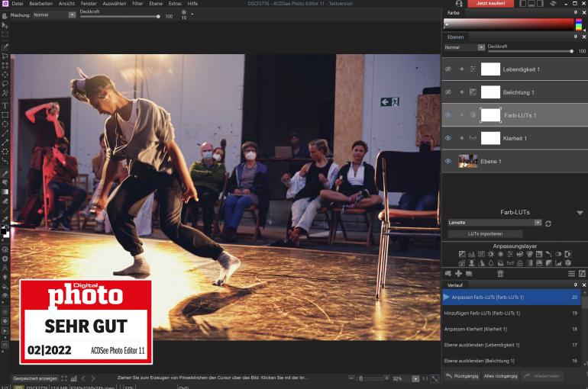Select the Move tool arrow icon
588x389 pixels.
[5, 25]
